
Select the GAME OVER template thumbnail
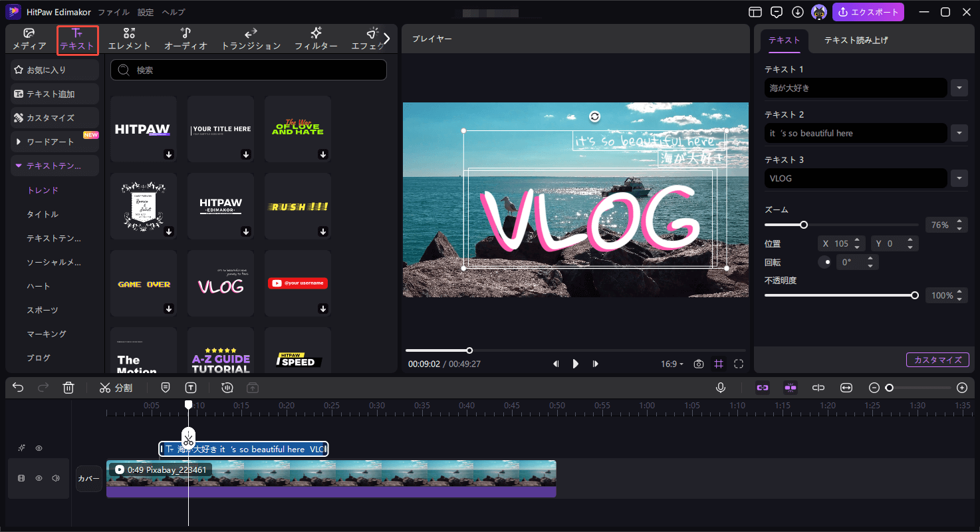coord(144,283)
